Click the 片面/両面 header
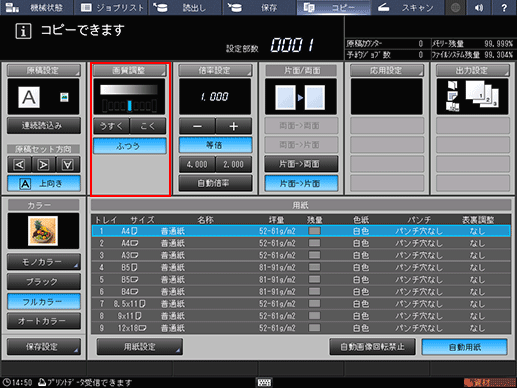This screenshot has height=388, width=517. [301, 70]
